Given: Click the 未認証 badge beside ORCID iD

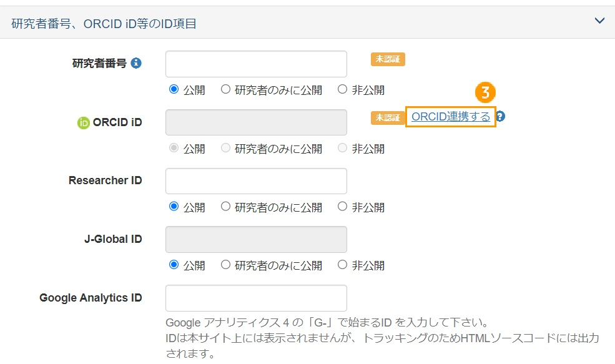Looking at the screenshot, I should (387, 117).
